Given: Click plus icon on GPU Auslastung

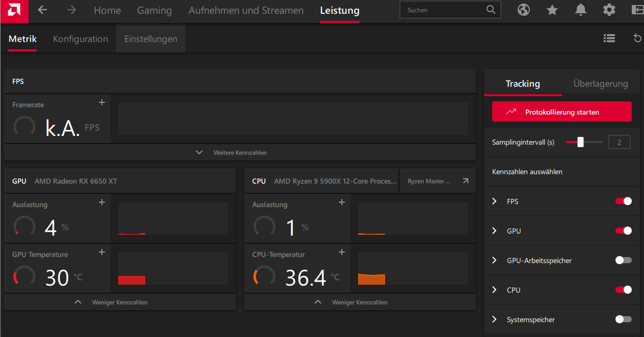Looking at the screenshot, I should pyautogui.click(x=102, y=203).
